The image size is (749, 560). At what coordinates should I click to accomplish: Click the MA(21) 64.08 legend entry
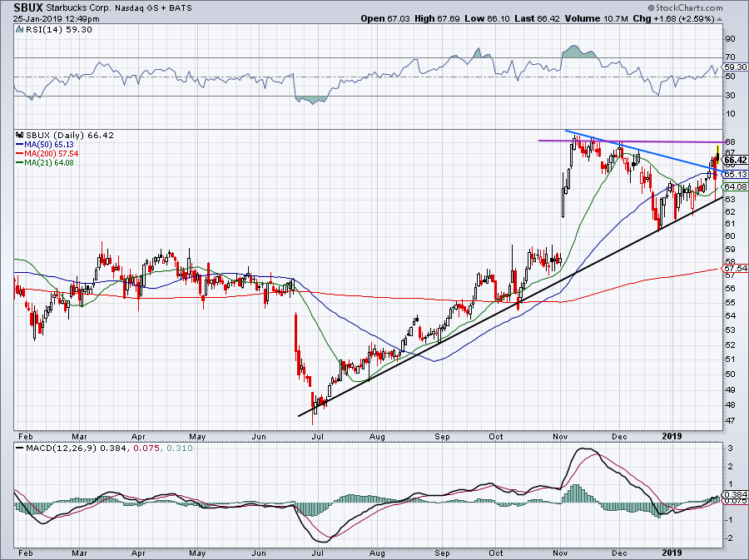coord(45,163)
